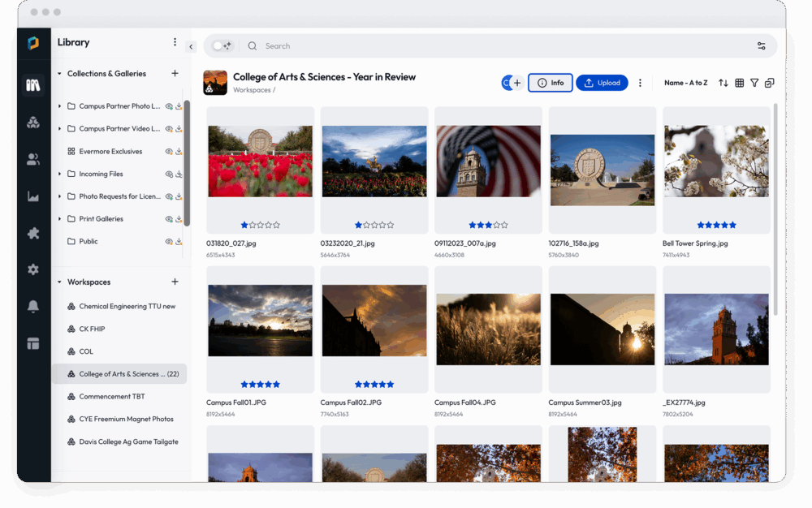812x508 pixels.
Task: Click the puzzle piece integrations icon
Action: click(x=33, y=233)
